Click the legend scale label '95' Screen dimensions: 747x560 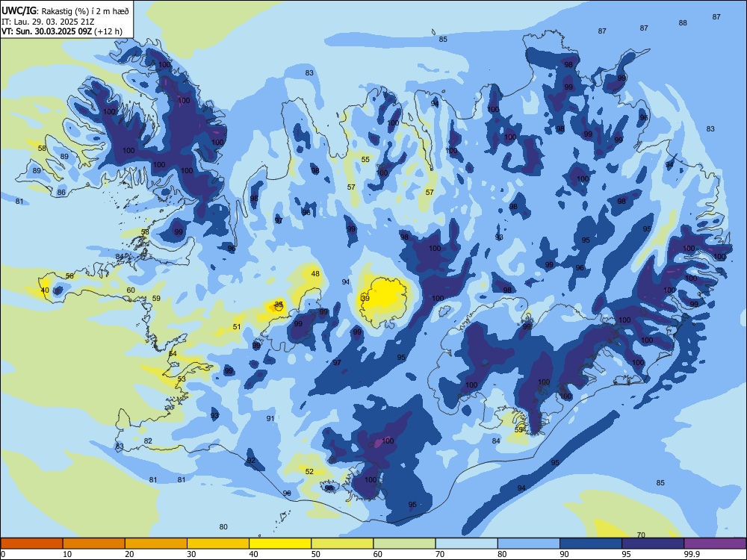click(626, 554)
